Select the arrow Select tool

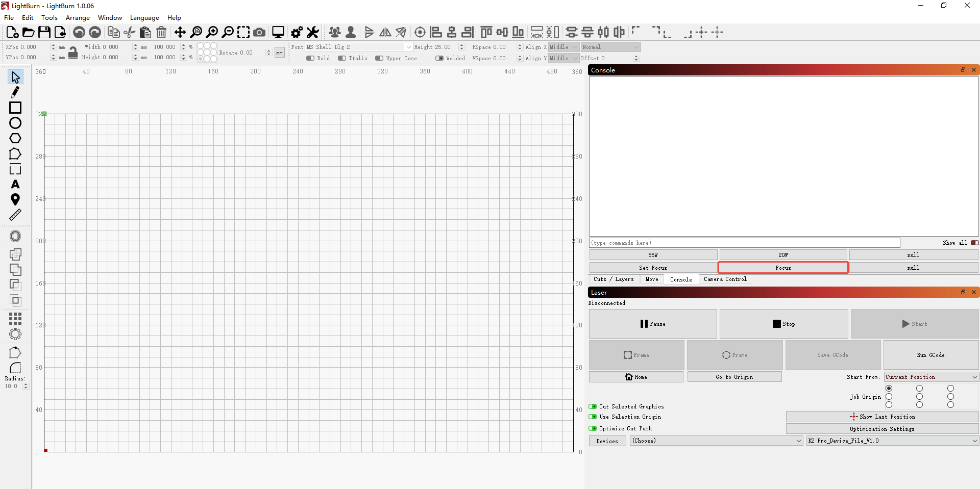tap(15, 78)
